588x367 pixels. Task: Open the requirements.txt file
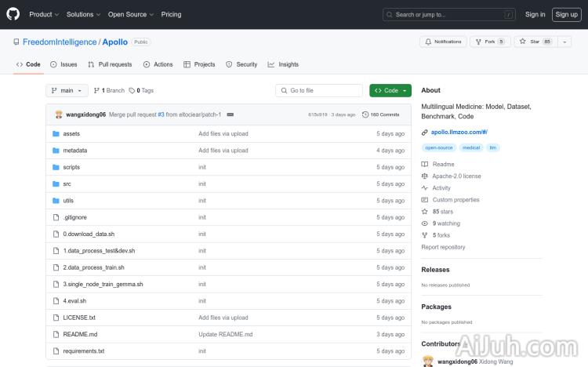click(x=83, y=351)
